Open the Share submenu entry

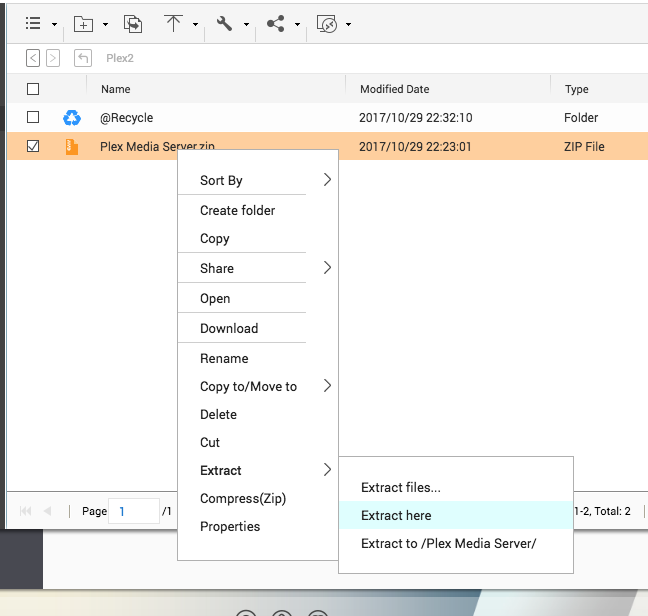[x=258, y=268]
